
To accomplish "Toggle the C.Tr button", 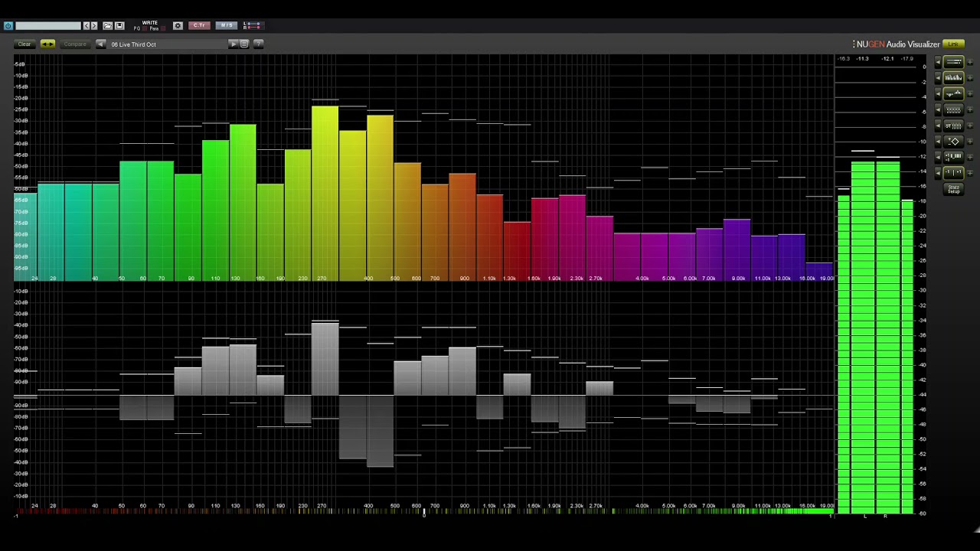I will [199, 25].
